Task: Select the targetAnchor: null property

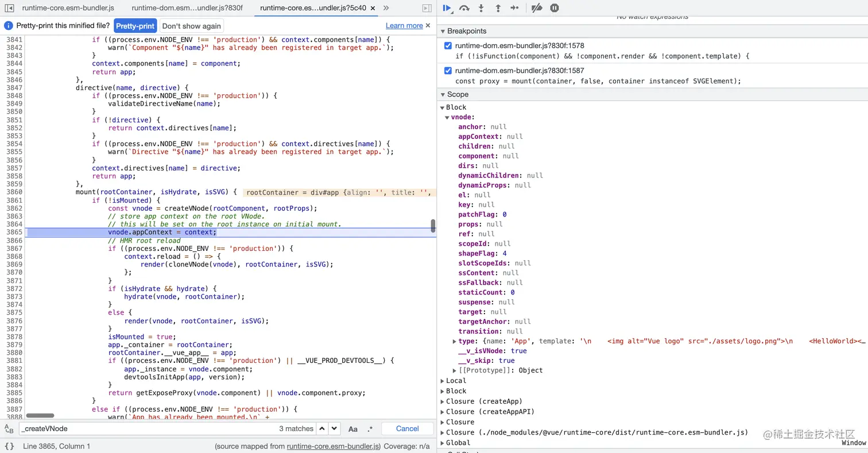Action: (x=494, y=322)
